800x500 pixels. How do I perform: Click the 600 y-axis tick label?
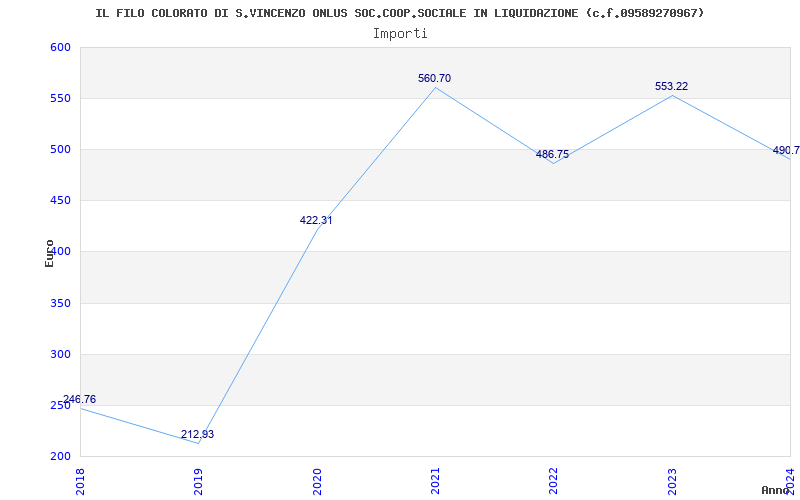point(60,47)
